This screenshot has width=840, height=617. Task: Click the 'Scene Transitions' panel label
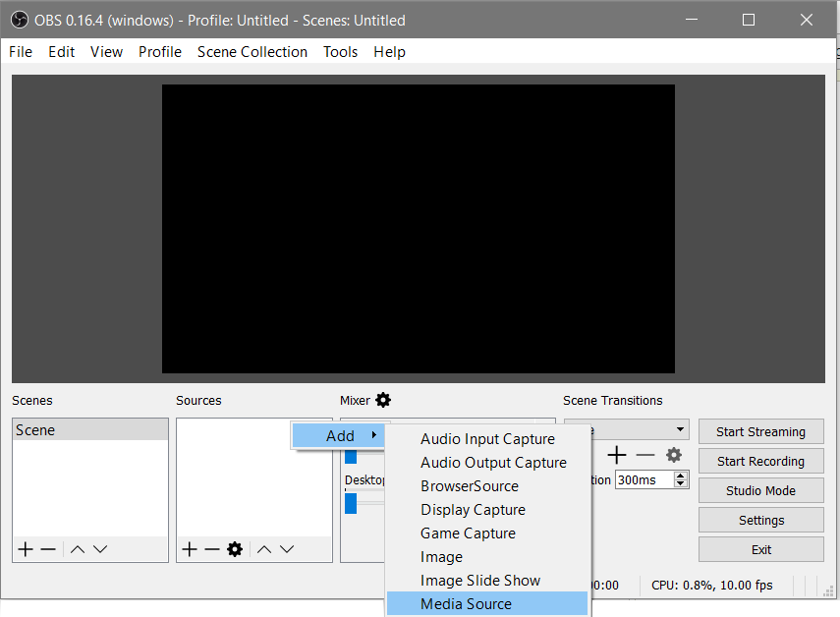[x=612, y=401]
